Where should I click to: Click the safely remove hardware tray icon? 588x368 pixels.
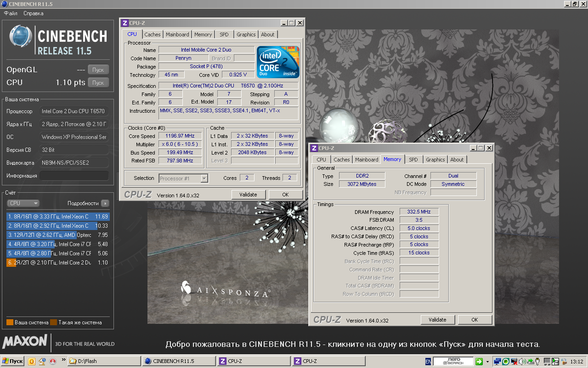click(x=531, y=362)
